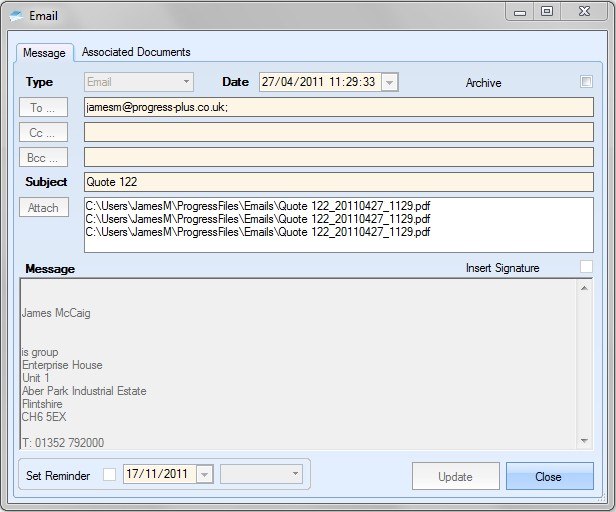The image size is (616, 512).
Task: Open the Date picker dropdown arrow
Action: [389, 83]
